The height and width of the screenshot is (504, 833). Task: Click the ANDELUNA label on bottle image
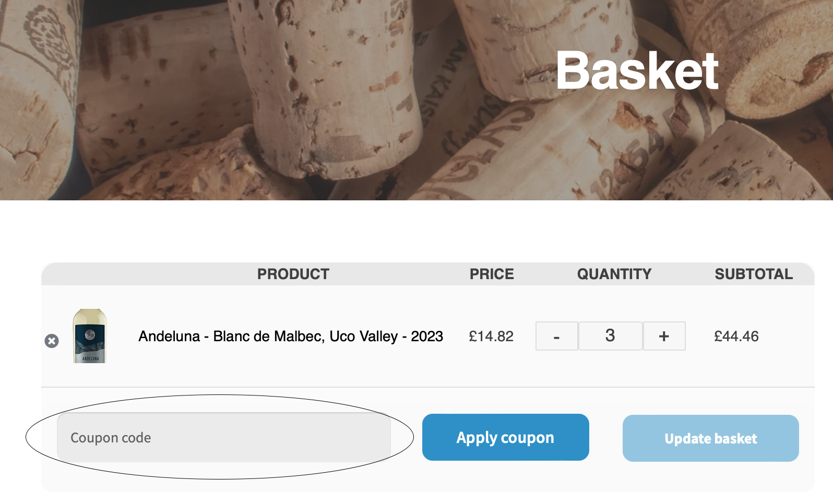tap(90, 358)
